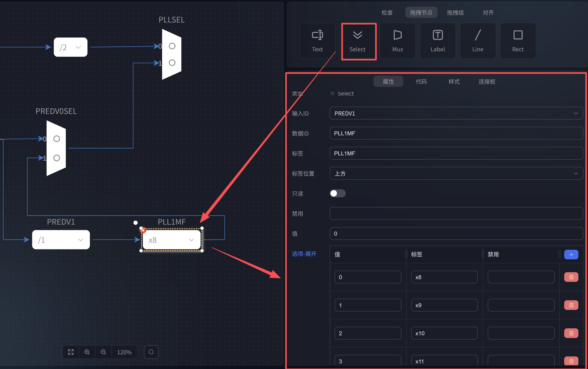Add a Mux node from the palette
The width and height of the screenshot is (588, 369).
point(398,41)
